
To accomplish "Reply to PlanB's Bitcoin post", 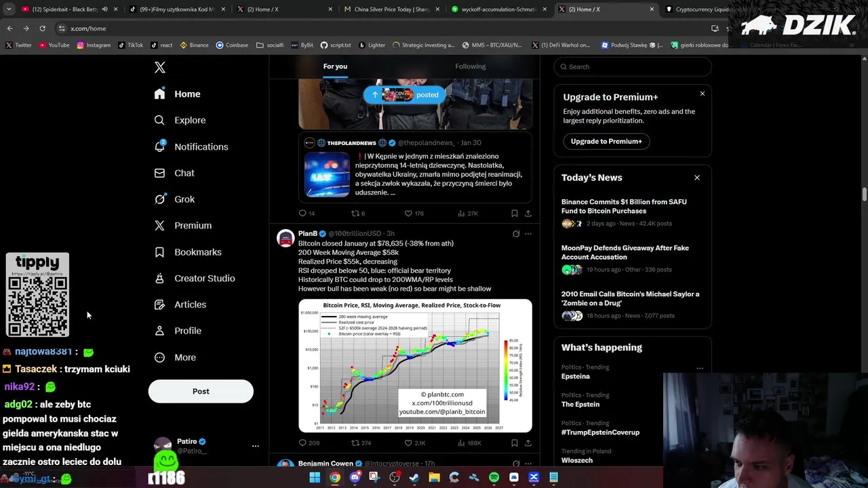I will coord(302,443).
